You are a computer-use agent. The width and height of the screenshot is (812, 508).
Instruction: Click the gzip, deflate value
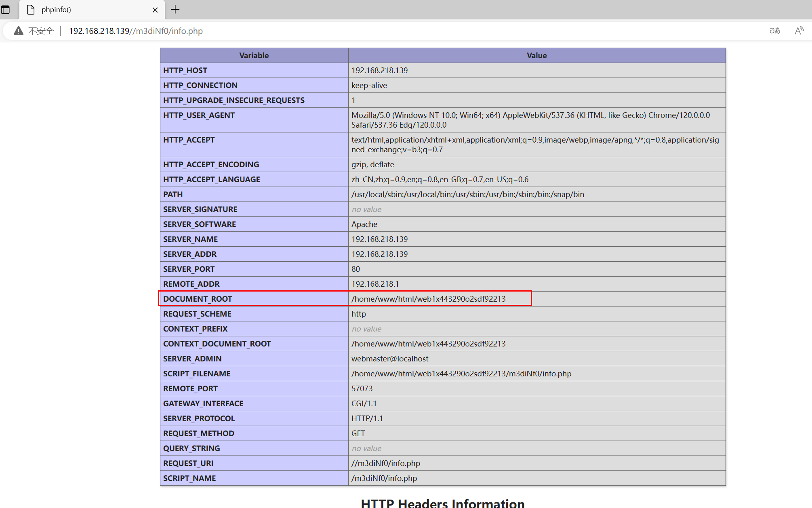click(x=372, y=164)
